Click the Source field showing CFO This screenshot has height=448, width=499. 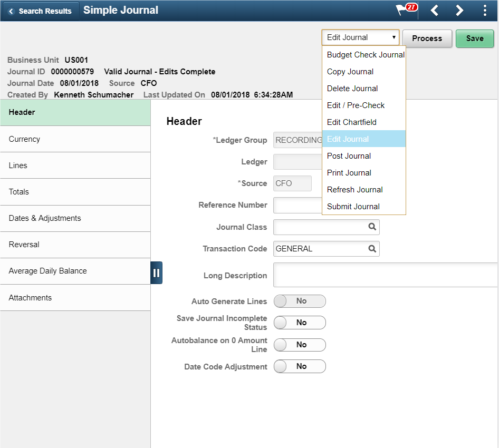[x=292, y=183]
